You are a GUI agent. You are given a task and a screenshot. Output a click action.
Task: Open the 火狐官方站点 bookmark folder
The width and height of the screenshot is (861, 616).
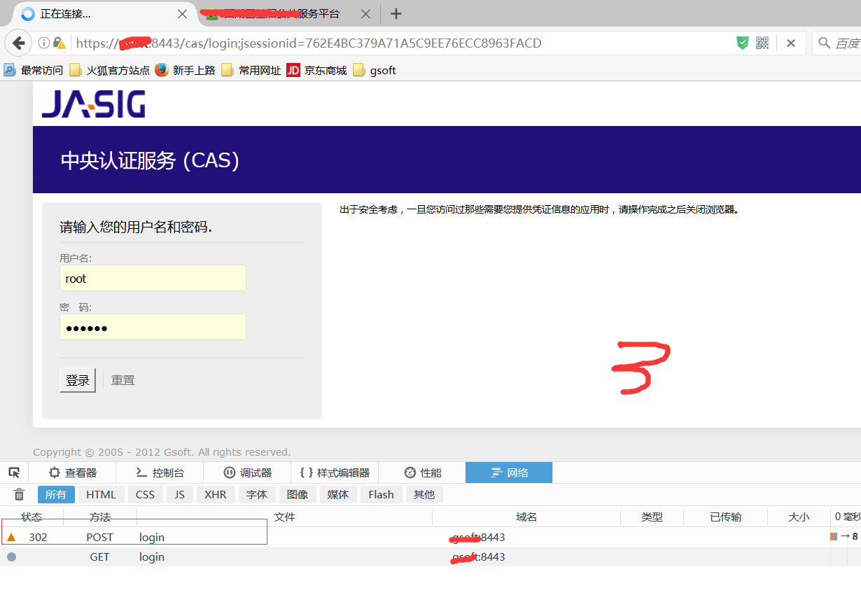click(x=109, y=70)
